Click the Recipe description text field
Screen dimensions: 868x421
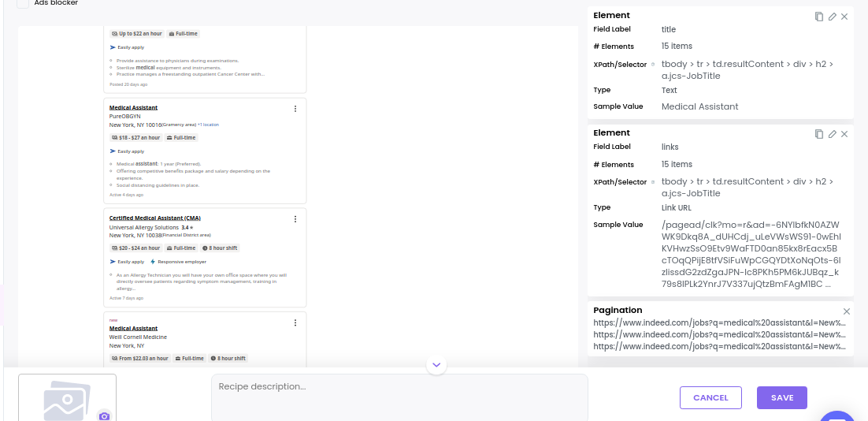399,397
